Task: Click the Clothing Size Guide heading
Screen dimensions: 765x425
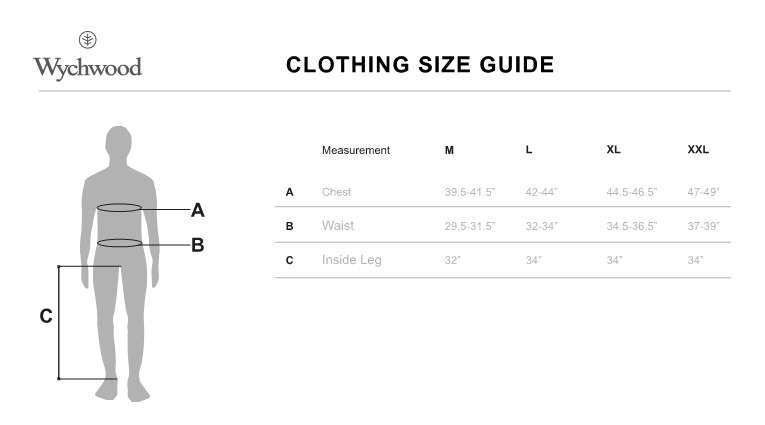Action: click(420, 66)
